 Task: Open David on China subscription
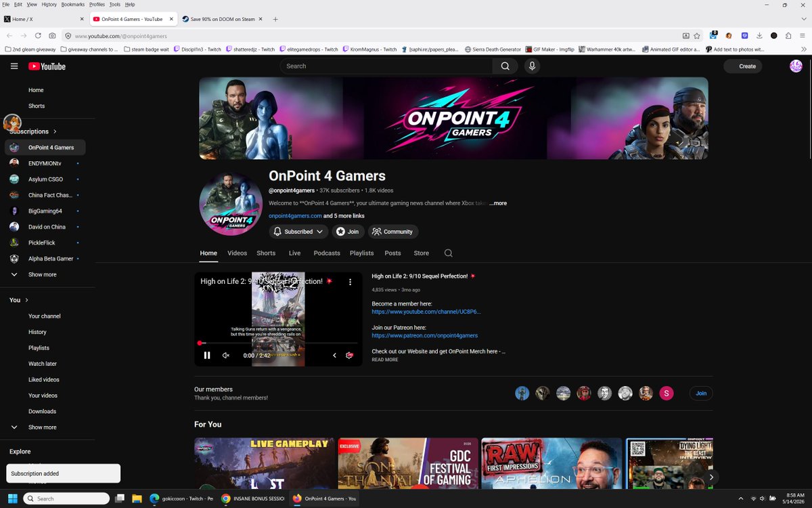(45, 227)
